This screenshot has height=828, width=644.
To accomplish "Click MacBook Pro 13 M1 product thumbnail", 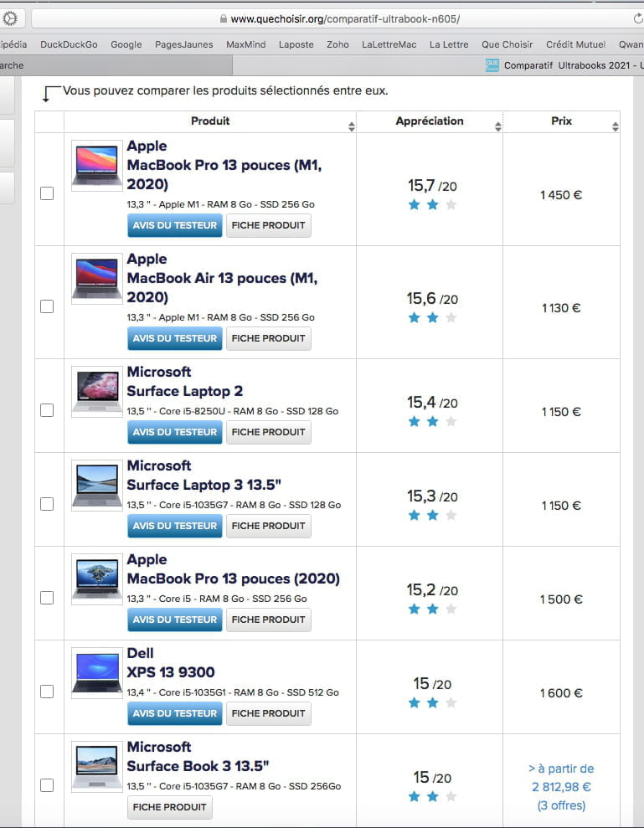I will [96, 165].
